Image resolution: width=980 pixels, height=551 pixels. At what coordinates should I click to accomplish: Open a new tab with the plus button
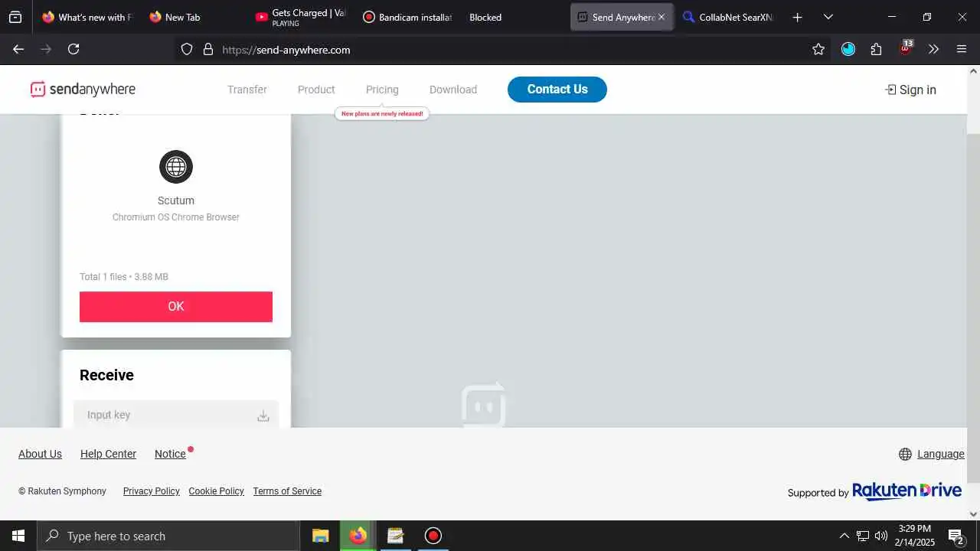797,17
